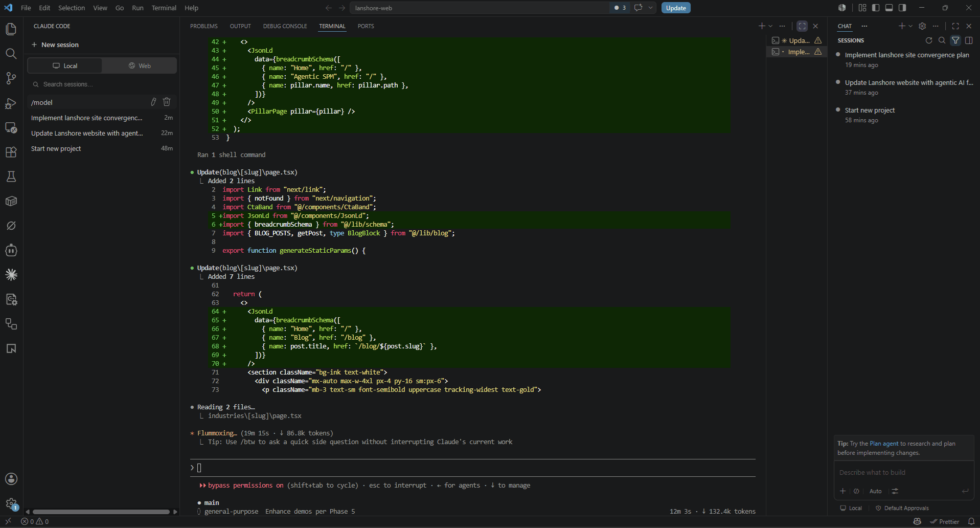Open the Explorer view in the activity bar
The height and width of the screenshot is (528, 980).
click(11, 29)
